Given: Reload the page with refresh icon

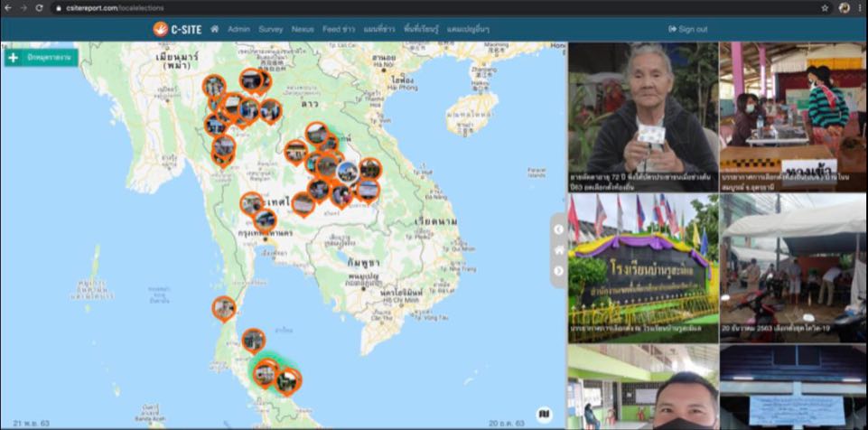Looking at the screenshot, I should click(x=39, y=8).
